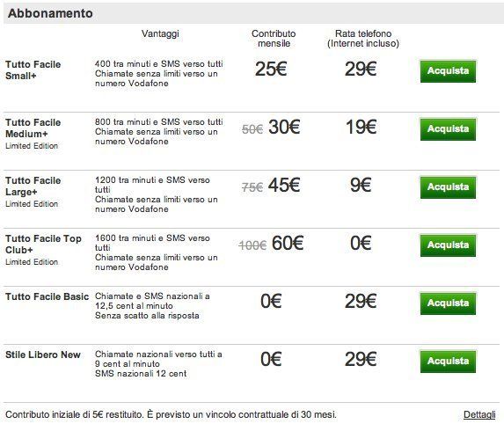The width and height of the screenshot is (504, 424).
Task: Select the Tutto Facile Large+ plan title
Action: (x=33, y=186)
